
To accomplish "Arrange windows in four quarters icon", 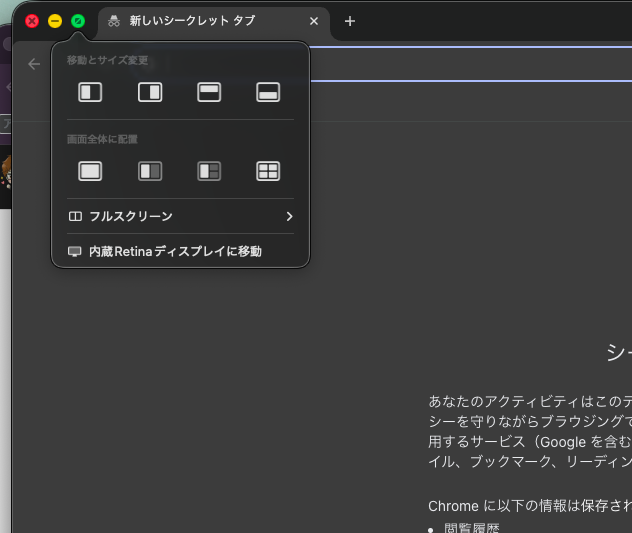I will (x=268, y=171).
